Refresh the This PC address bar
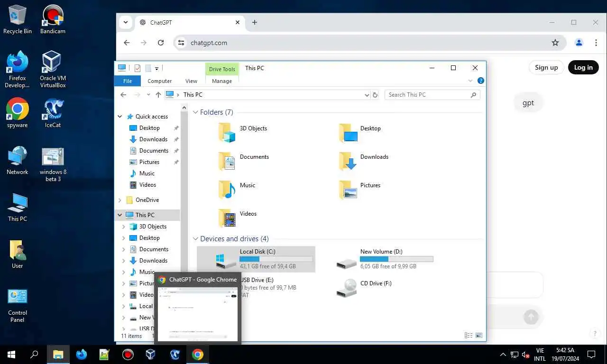 [x=375, y=95]
